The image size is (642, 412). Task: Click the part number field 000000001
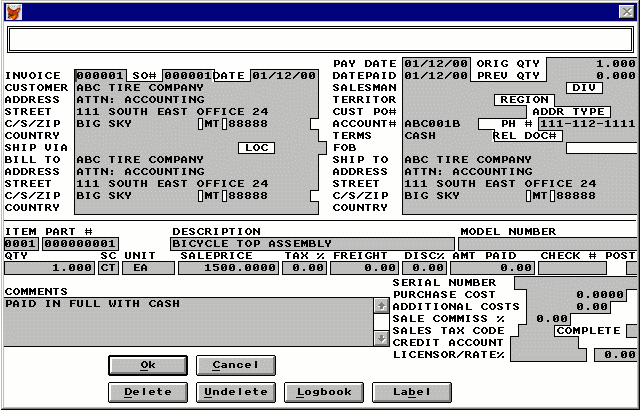point(80,244)
